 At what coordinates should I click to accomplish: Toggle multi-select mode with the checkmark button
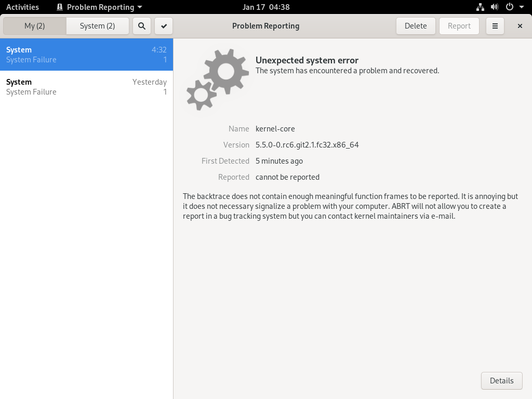click(164, 26)
